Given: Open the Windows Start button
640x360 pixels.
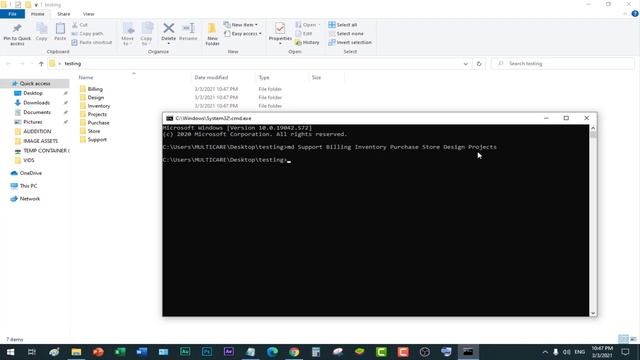Looking at the screenshot, I should point(10,352).
